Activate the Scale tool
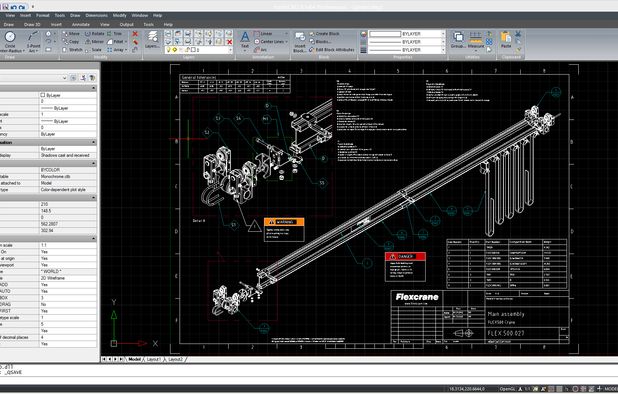Image resolution: width=618 pixels, height=394 pixels. point(93,50)
